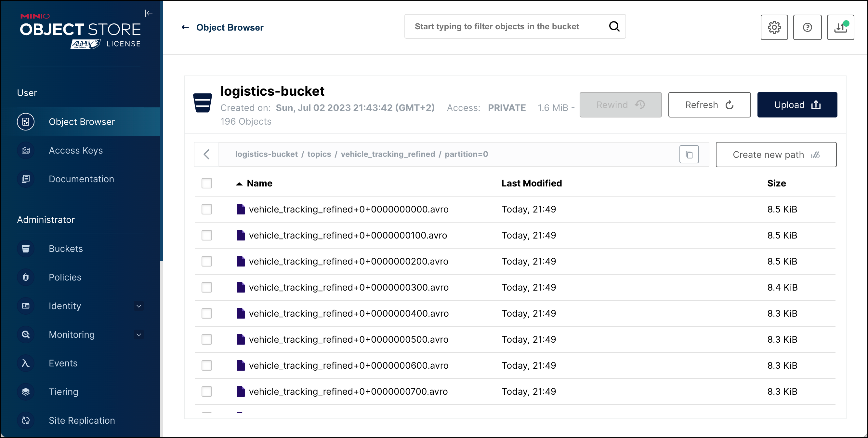This screenshot has width=868, height=438.
Task: Select checkbox for the 0000000300.avro file
Action: coord(206,288)
